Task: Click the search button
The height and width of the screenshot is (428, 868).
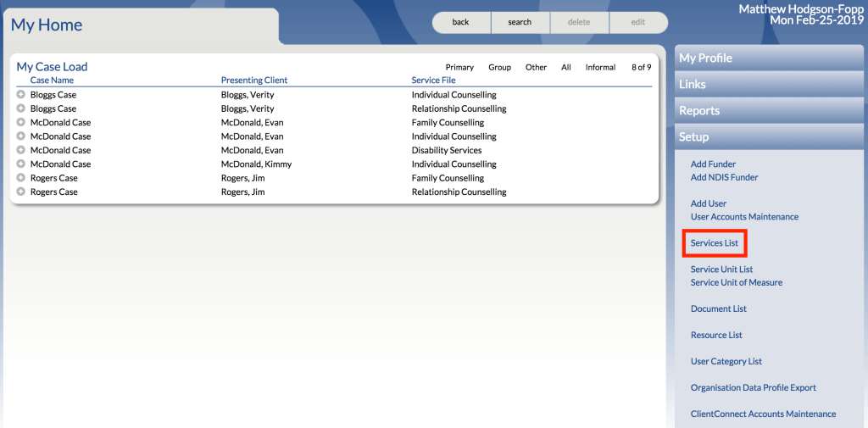Action: pyautogui.click(x=520, y=22)
